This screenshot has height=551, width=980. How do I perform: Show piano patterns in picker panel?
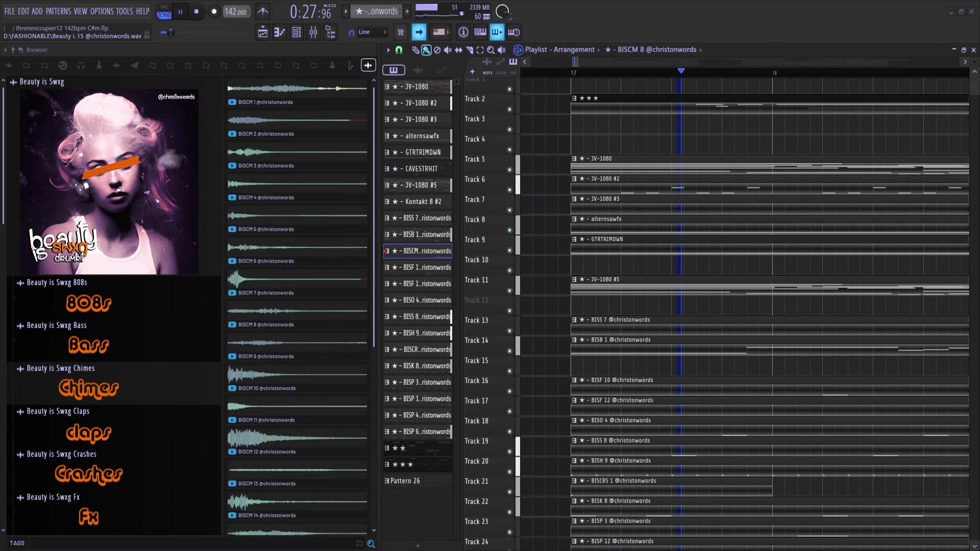394,70
